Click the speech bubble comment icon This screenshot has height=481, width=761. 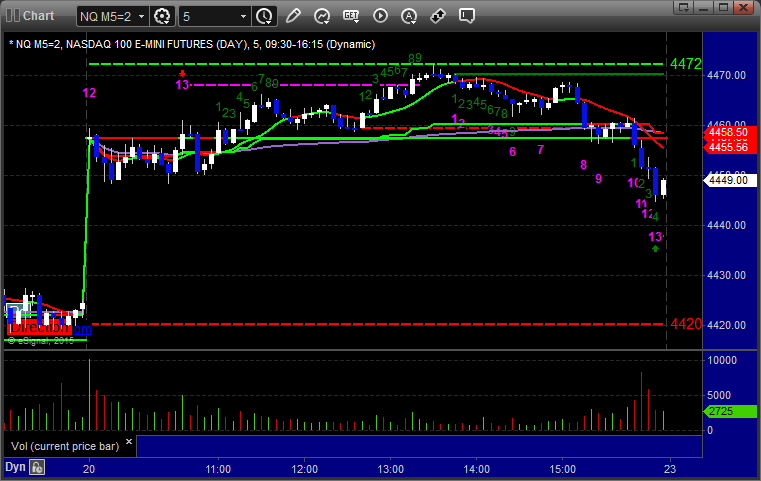(466, 16)
